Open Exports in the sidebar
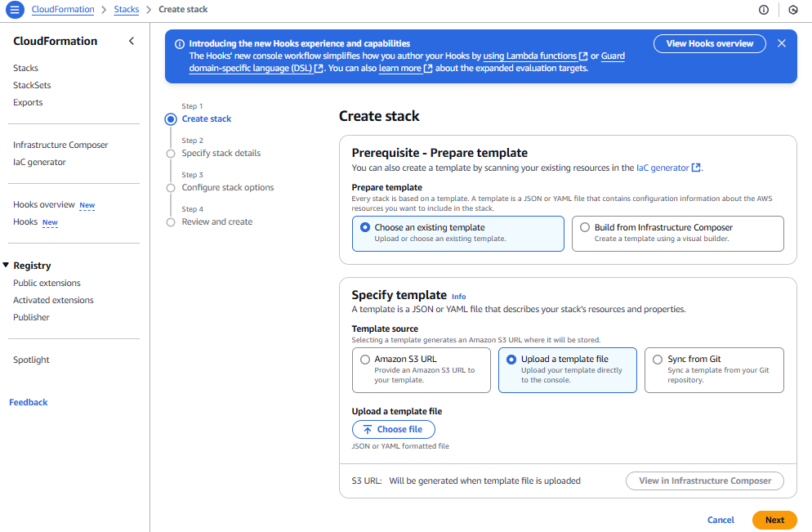Viewport: 812px width, 532px height. [28, 102]
